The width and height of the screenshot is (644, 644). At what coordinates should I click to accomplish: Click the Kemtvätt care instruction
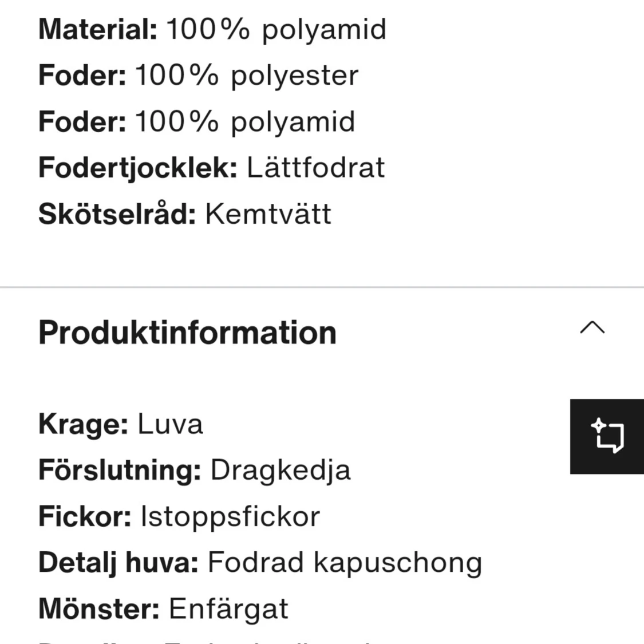coord(268,214)
